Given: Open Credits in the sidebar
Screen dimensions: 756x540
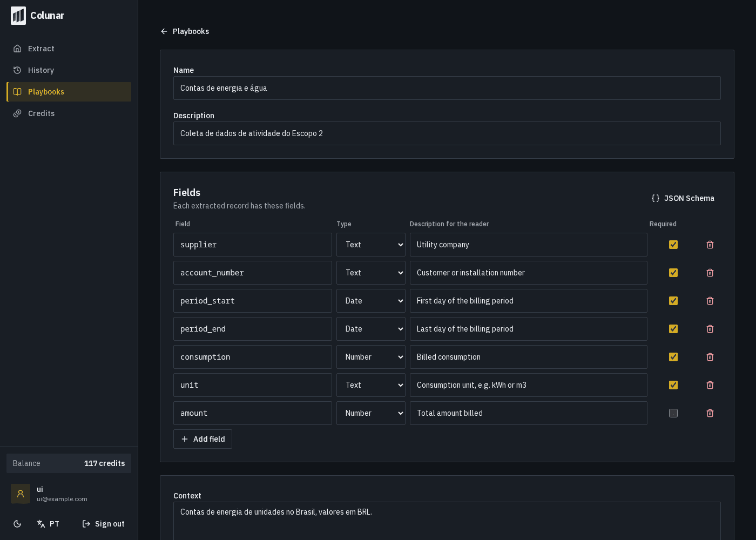Looking at the screenshot, I should (x=69, y=113).
